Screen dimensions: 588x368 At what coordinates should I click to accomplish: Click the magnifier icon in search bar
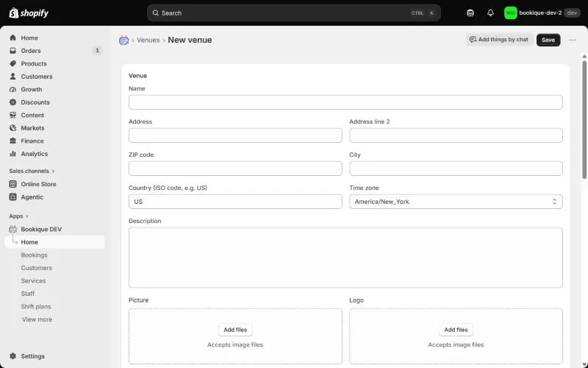[155, 13]
